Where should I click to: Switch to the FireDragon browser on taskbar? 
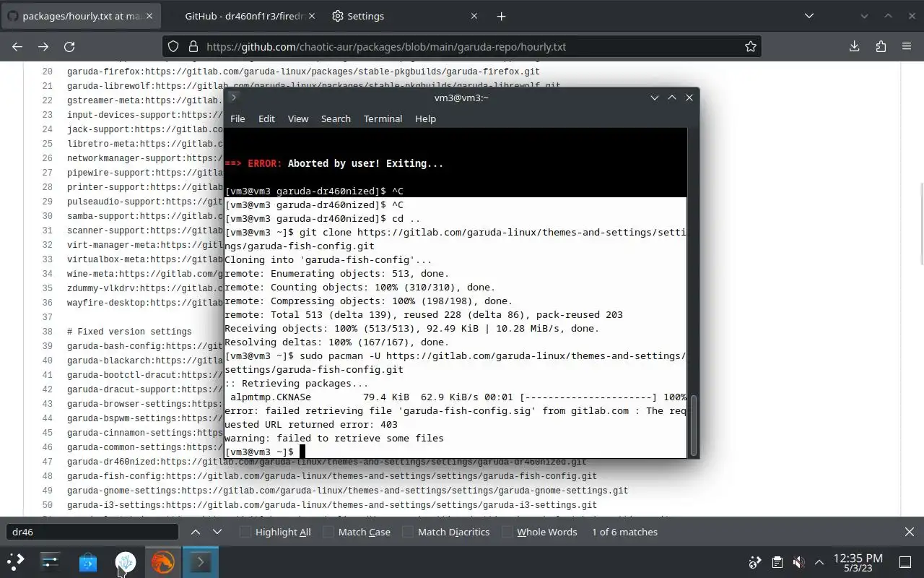(x=162, y=561)
